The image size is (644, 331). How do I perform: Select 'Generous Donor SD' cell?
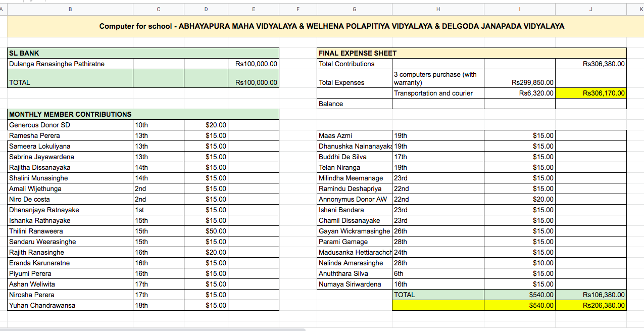(x=70, y=125)
